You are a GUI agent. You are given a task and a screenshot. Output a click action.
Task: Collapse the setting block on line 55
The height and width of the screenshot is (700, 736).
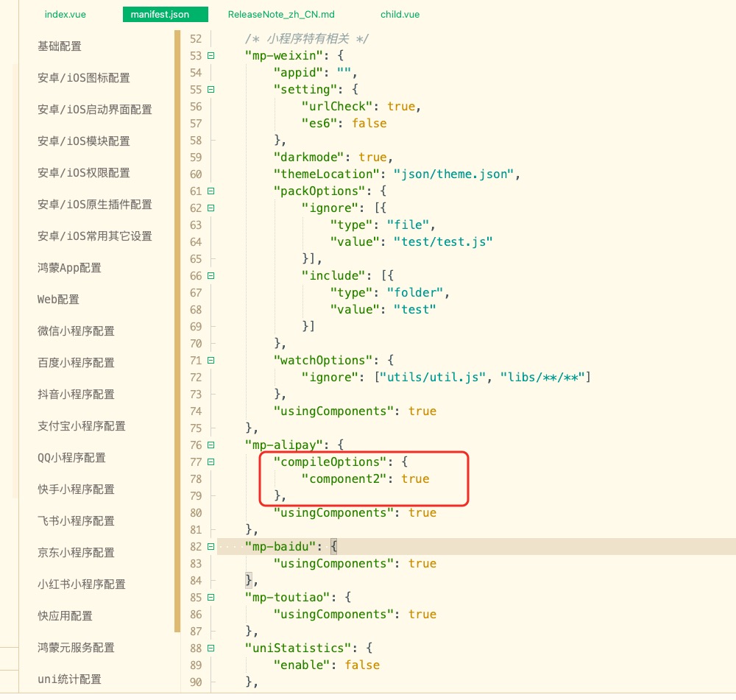click(211, 90)
